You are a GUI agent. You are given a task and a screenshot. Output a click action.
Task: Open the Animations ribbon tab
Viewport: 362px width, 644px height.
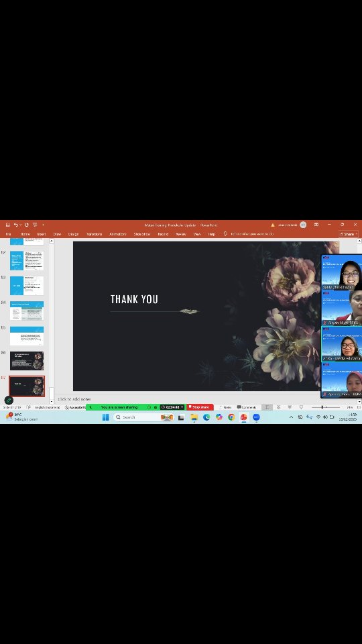tap(118, 234)
